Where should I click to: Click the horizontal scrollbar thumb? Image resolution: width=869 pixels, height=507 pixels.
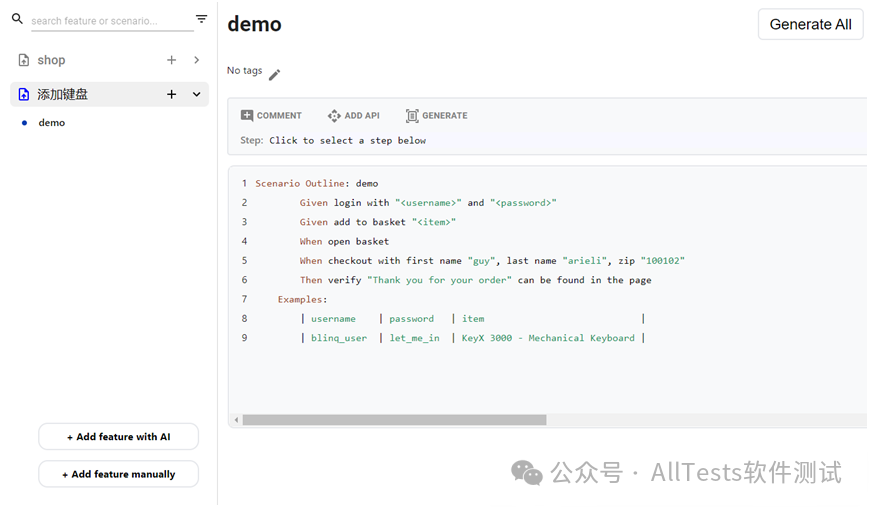pyautogui.click(x=395, y=420)
